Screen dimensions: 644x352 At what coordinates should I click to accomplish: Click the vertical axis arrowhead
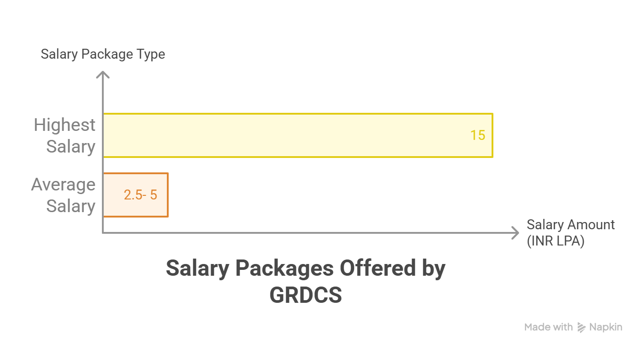(103, 74)
